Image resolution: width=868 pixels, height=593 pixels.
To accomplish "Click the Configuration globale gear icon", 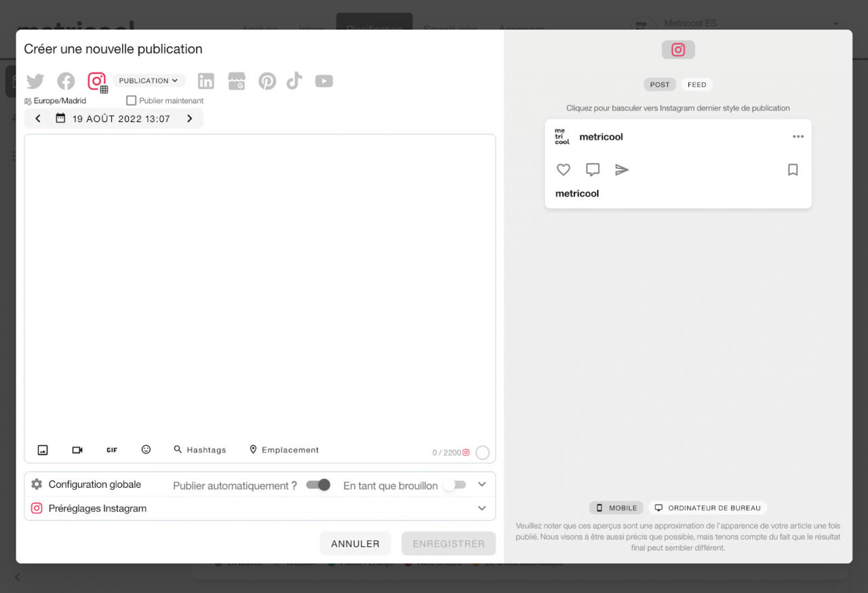I will (37, 484).
